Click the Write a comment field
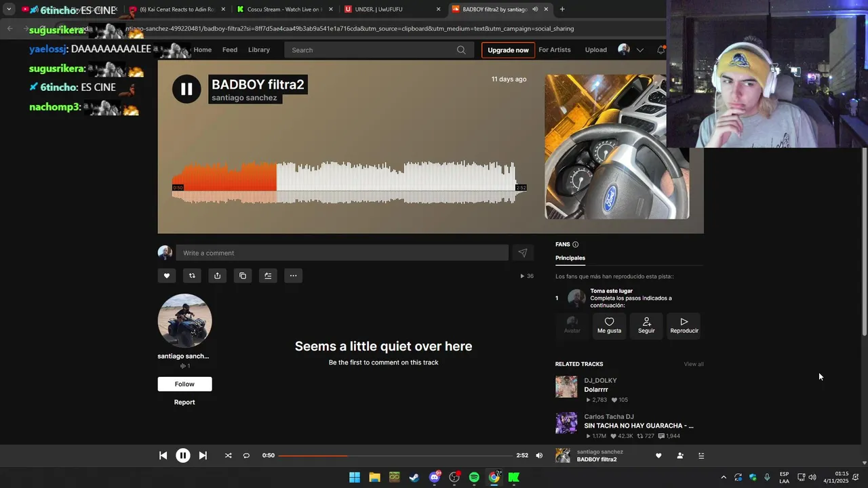 point(342,253)
